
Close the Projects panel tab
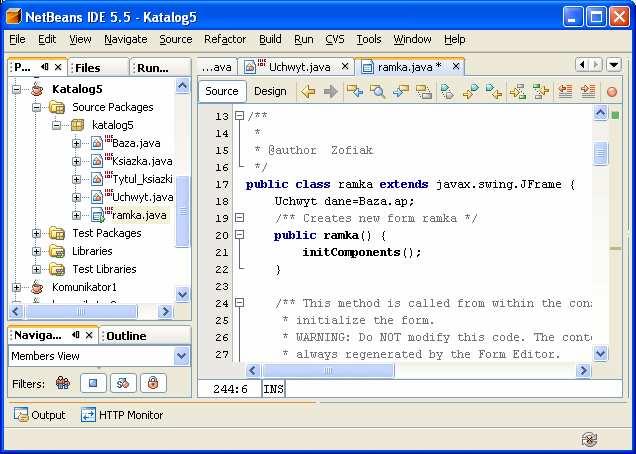click(58, 67)
